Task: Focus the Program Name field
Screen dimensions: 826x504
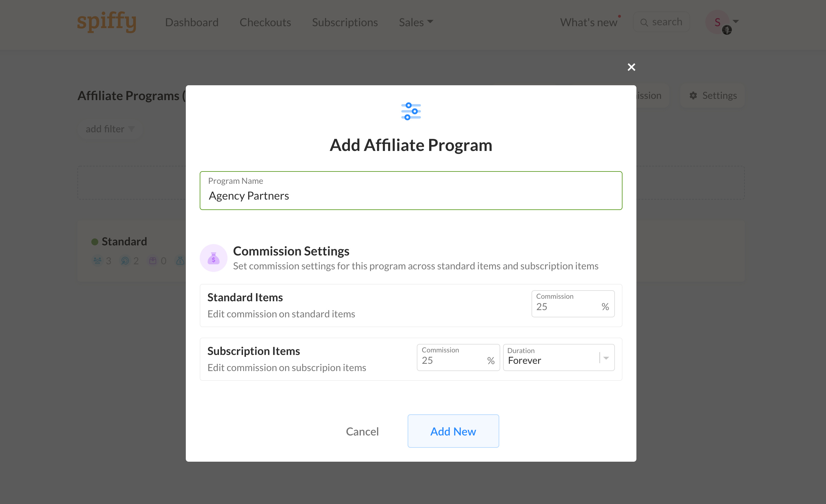Action: [x=411, y=190]
